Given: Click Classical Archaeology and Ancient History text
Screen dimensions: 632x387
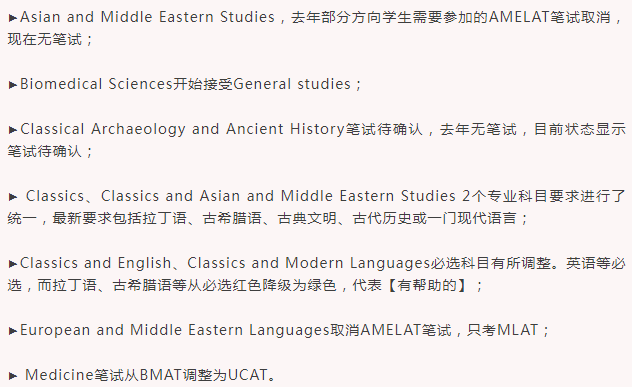Looking at the screenshot, I should 183,129.
